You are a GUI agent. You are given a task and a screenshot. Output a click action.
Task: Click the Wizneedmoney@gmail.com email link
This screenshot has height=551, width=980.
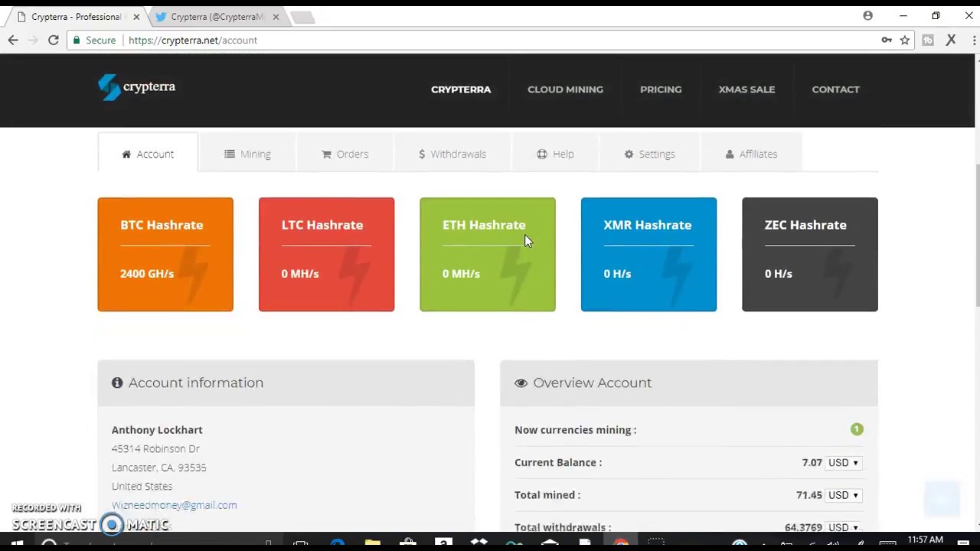(174, 505)
